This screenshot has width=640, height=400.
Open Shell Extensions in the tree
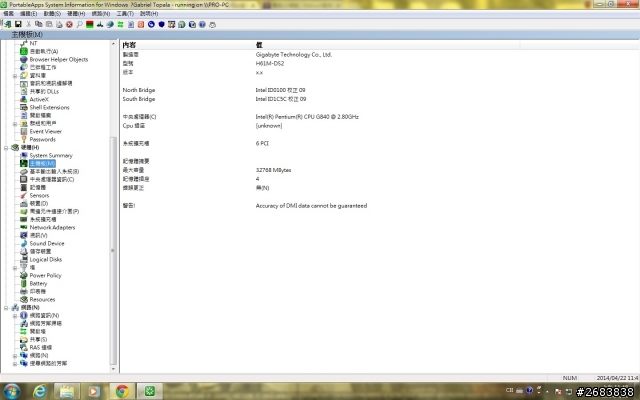click(49, 107)
